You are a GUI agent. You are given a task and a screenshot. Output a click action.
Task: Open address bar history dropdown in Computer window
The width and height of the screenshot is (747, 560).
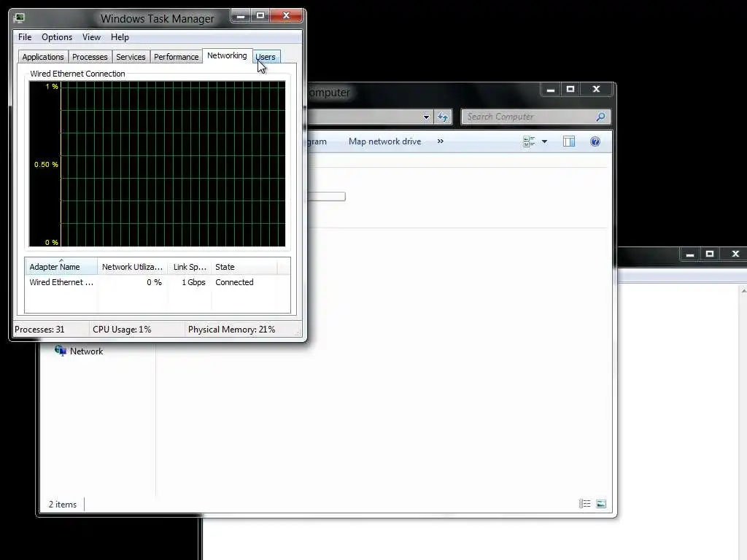tap(426, 117)
